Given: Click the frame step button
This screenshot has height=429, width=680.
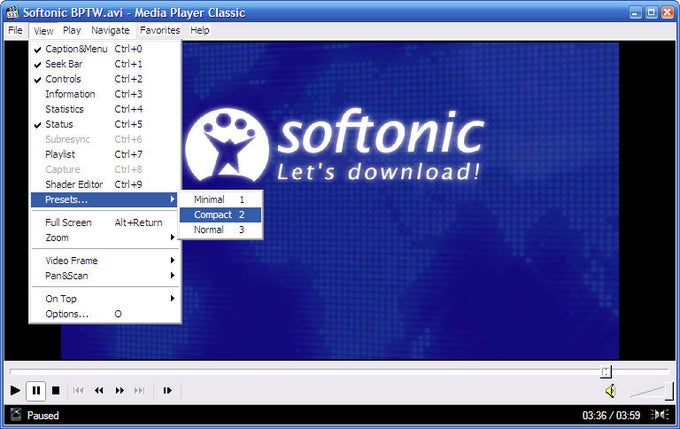Looking at the screenshot, I should tap(167, 391).
